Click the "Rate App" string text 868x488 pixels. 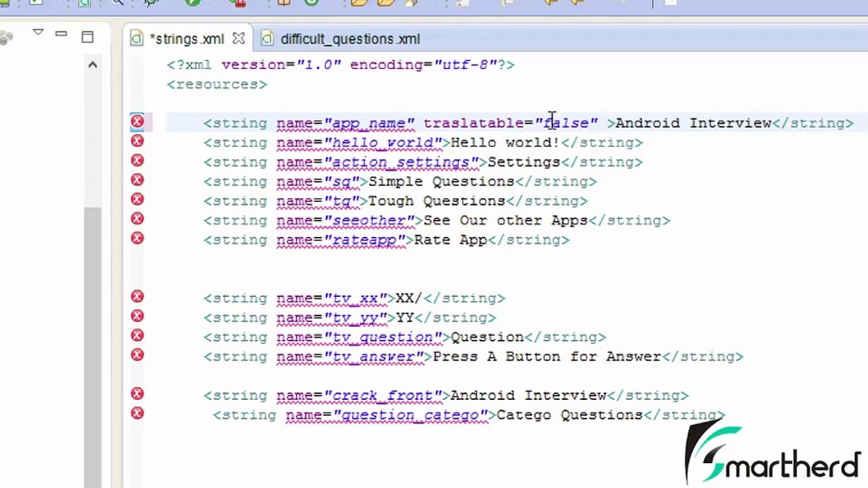tap(450, 241)
